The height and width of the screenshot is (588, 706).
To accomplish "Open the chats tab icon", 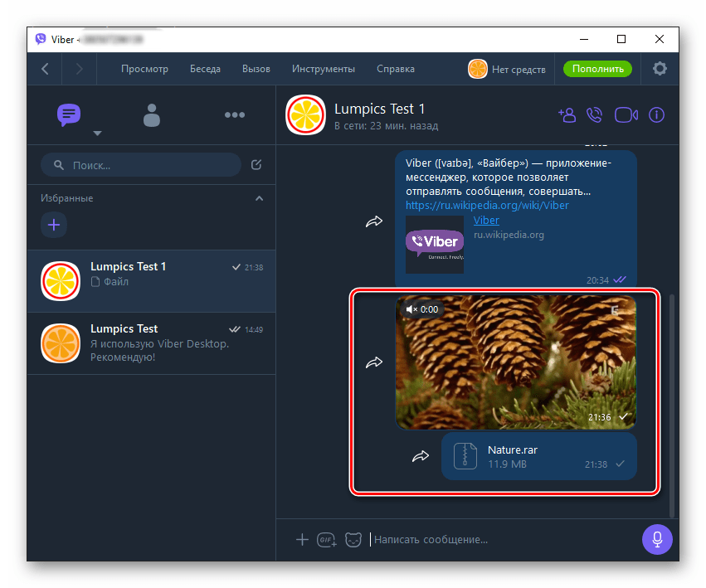I will [68, 114].
